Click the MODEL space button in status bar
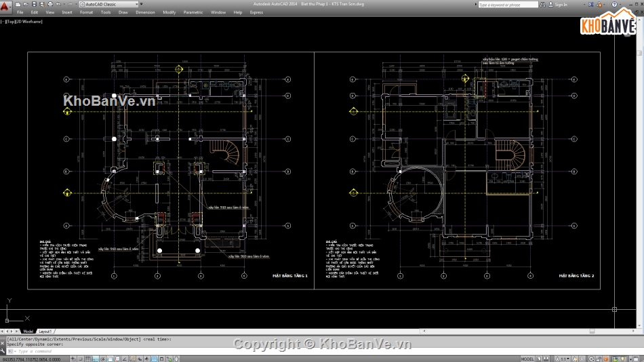644x362 pixels. point(528,359)
